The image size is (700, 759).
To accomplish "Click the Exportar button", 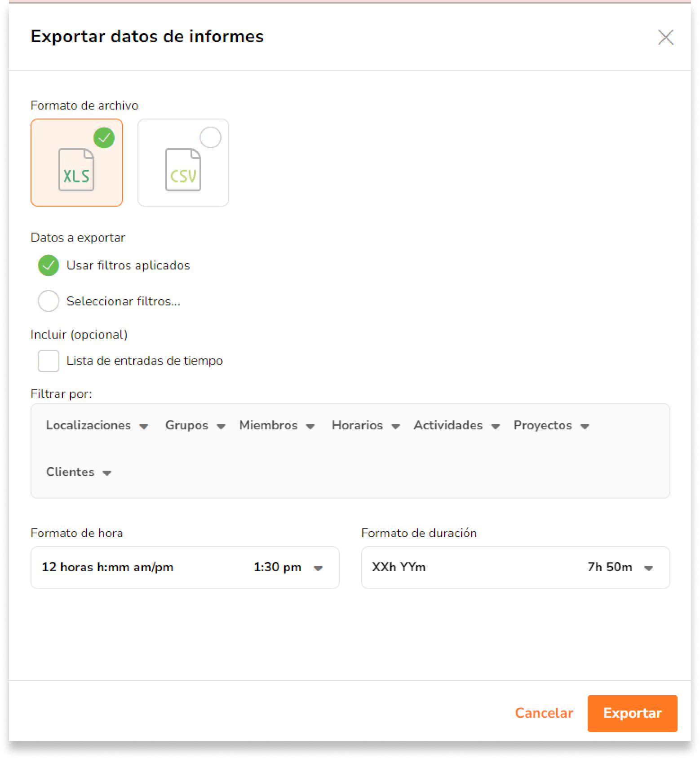I will [632, 714].
